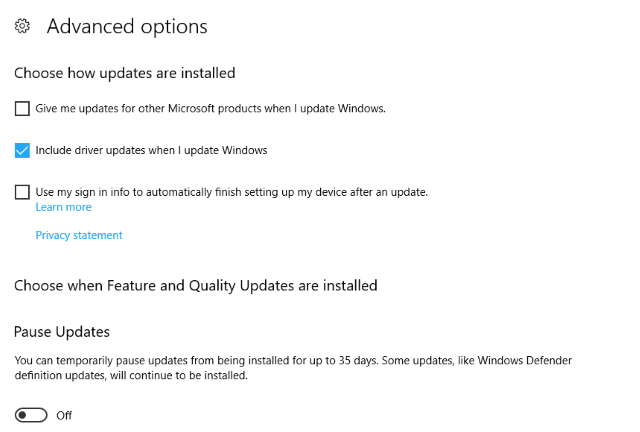The width and height of the screenshot is (640, 432).
Task: Turn on the Pause Updates toggle switch
Action: pyautogui.click(x=32, y=415)
